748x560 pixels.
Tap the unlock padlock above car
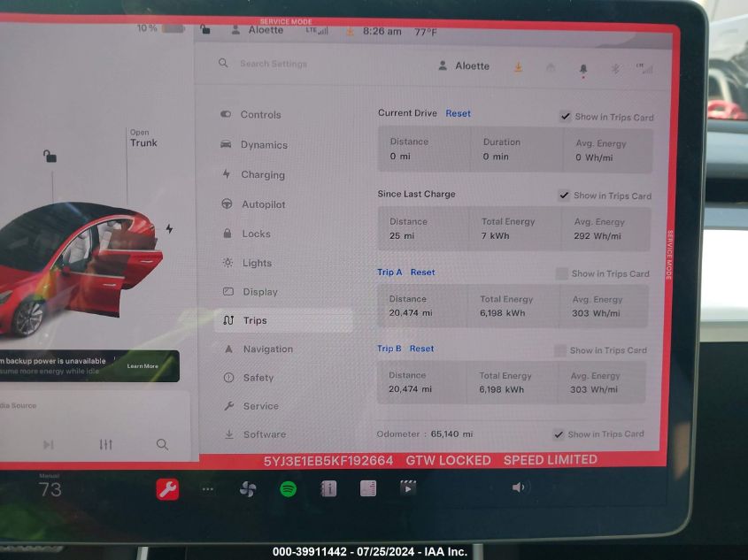pos(50,157)
